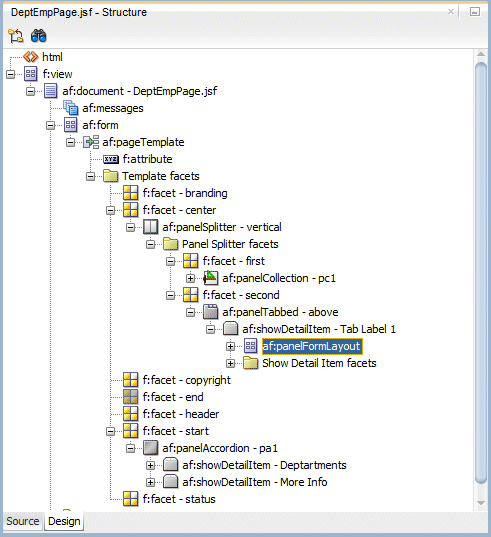
Task: Collapse the f:facet - start node
Action: (110, 431)
